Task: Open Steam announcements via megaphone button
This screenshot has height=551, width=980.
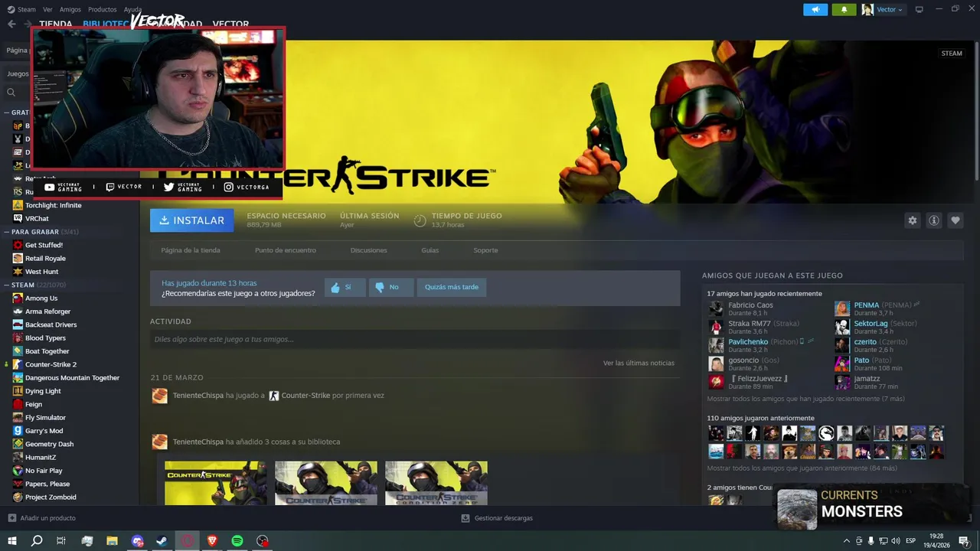Action: click(x=815, y=9)
